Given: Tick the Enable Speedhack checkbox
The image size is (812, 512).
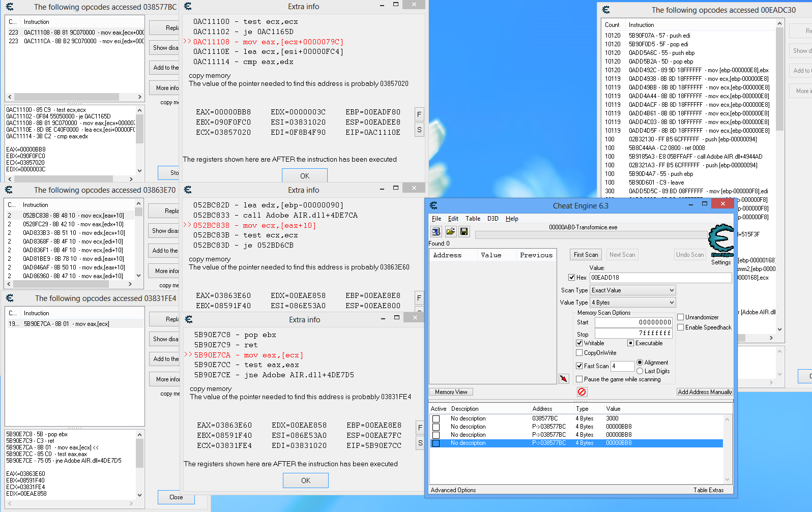Looking at the screenshot, I should click(681, 327).
